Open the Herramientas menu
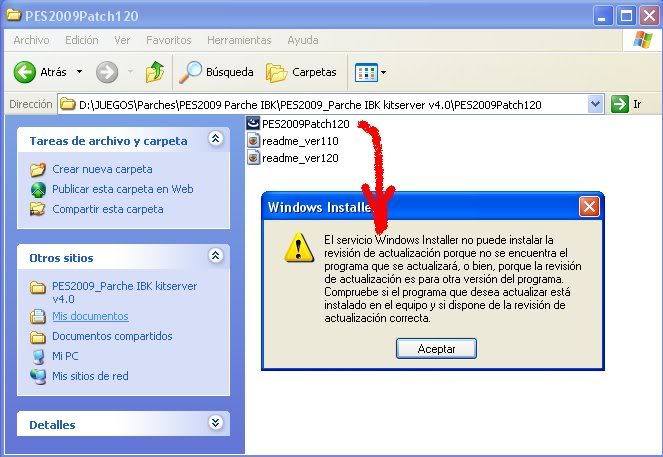This screenshot has height=457, width=663. (x=239, y=40)
